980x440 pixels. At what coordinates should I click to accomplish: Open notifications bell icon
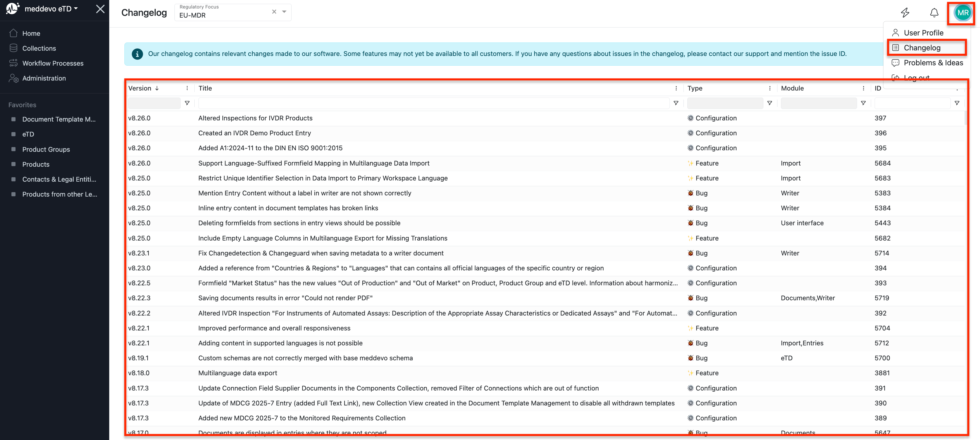coord(934,13)
